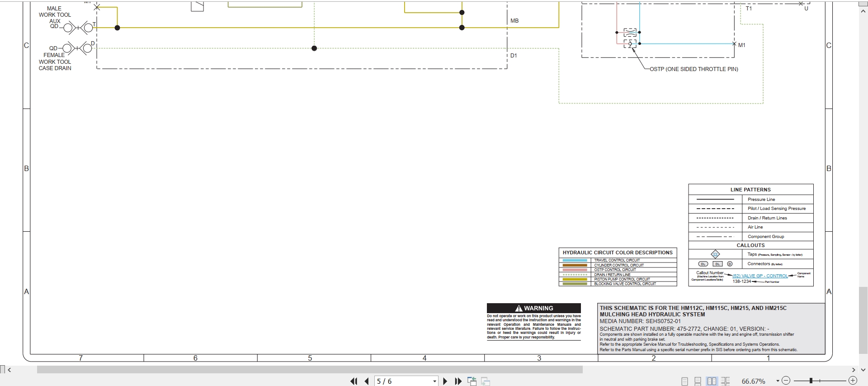
Task: Click the MEDIA NUMBER: SEHS0752-01 text
Action: [x=640, y=321]
